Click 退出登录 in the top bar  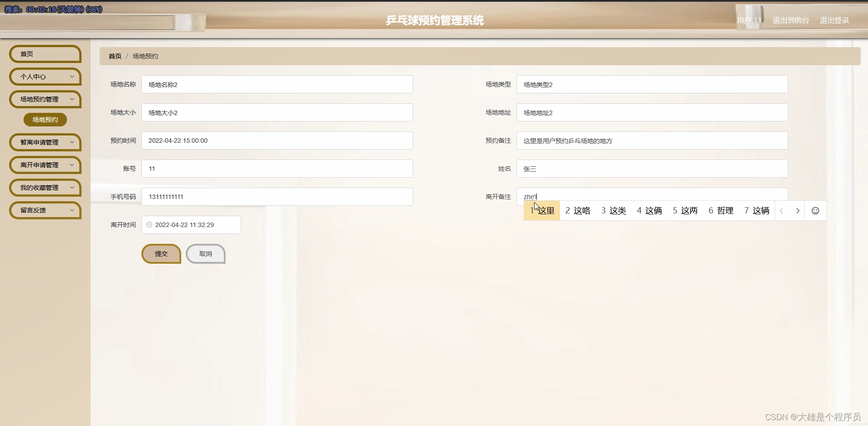[x=835, y=20]
